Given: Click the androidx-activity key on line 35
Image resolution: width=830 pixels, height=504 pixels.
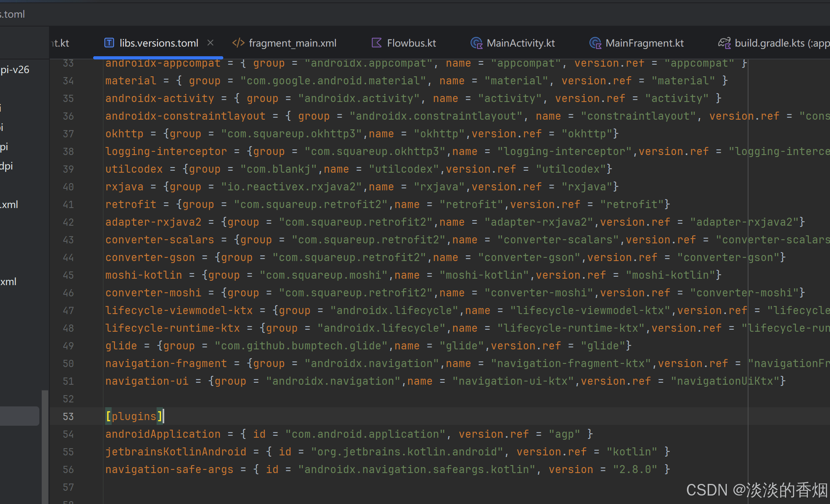Looking at the screenshot, I should pyautogui.click(x=160, y=98).
